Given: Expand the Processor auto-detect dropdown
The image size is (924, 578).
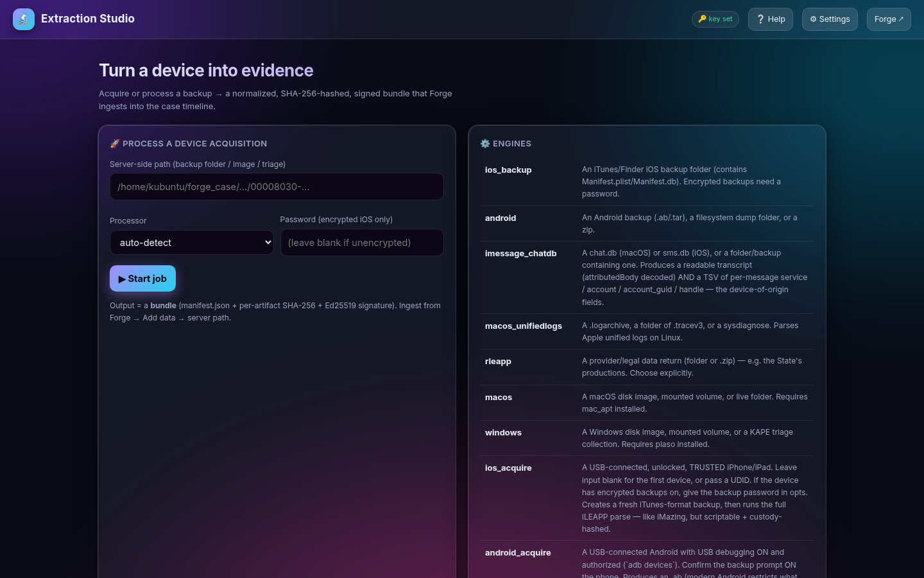Looking at the screenshot, I should pyautogui.click(x=192, y=242).
